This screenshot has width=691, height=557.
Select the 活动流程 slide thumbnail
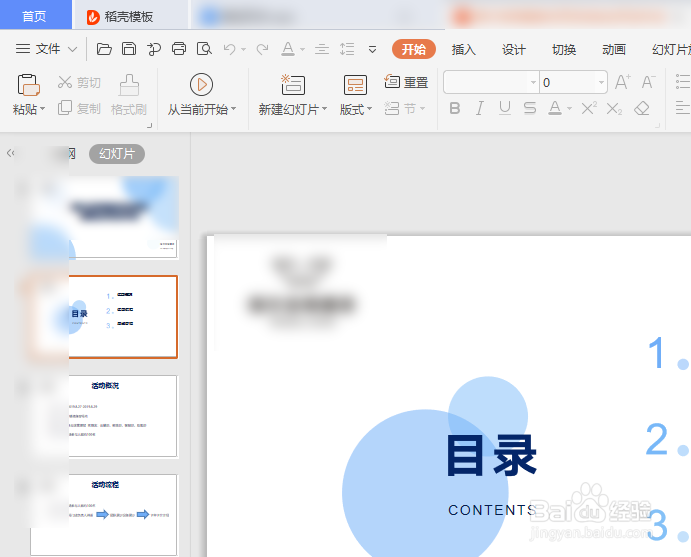coord(104,515)
